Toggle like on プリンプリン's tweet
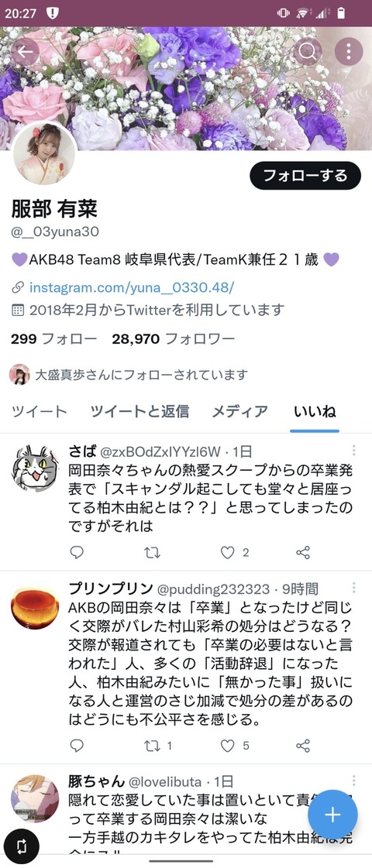372x868 pixels. pos(228,746)
